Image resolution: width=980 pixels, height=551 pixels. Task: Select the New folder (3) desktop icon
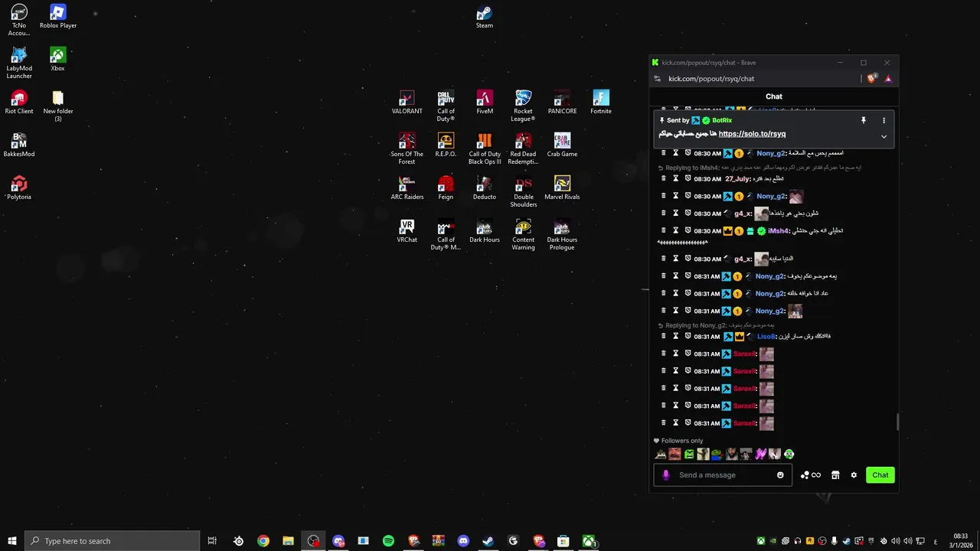(57, 106)
